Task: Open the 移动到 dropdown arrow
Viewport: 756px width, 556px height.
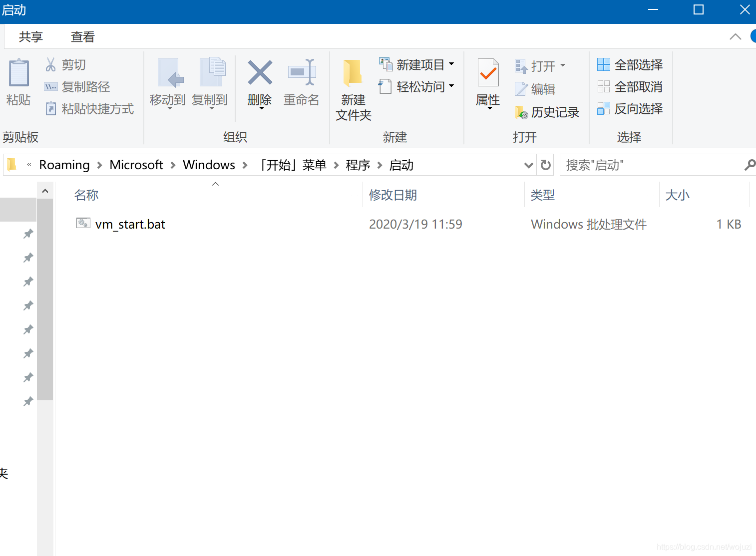Action: 170,108
